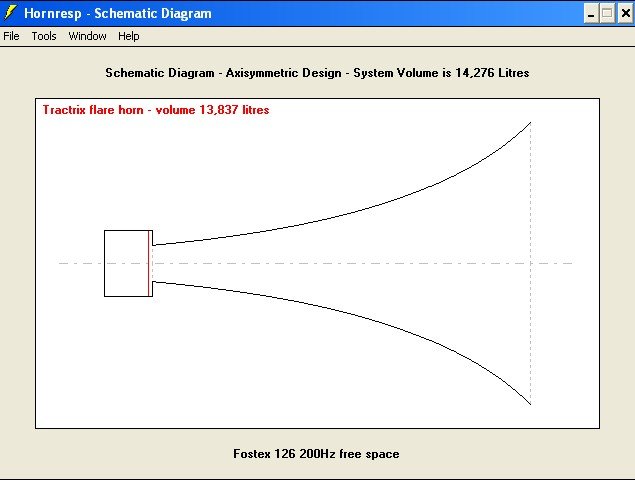Click the Hornresp lightning bolt title icon
The image size is (635, 480).
[x=11, y=13]
